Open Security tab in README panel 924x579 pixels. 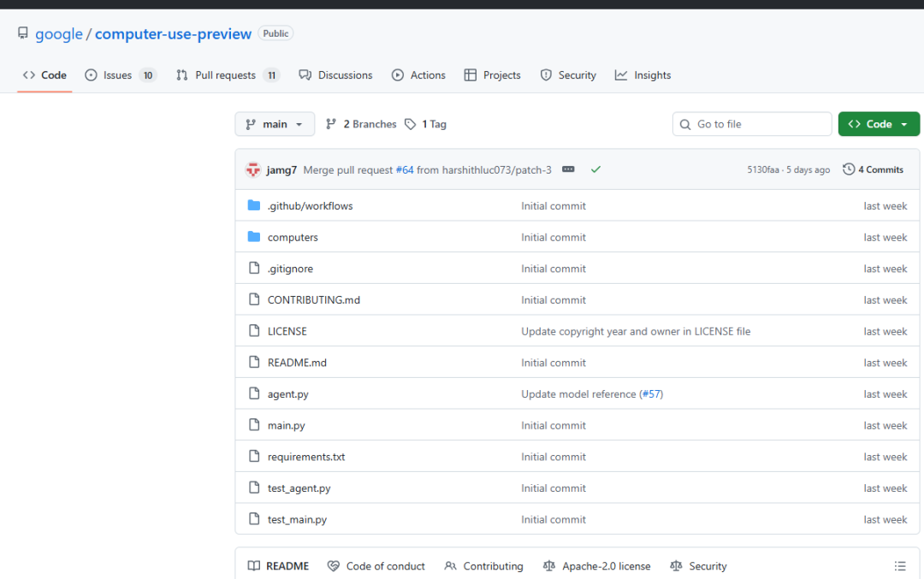point(698,566)
